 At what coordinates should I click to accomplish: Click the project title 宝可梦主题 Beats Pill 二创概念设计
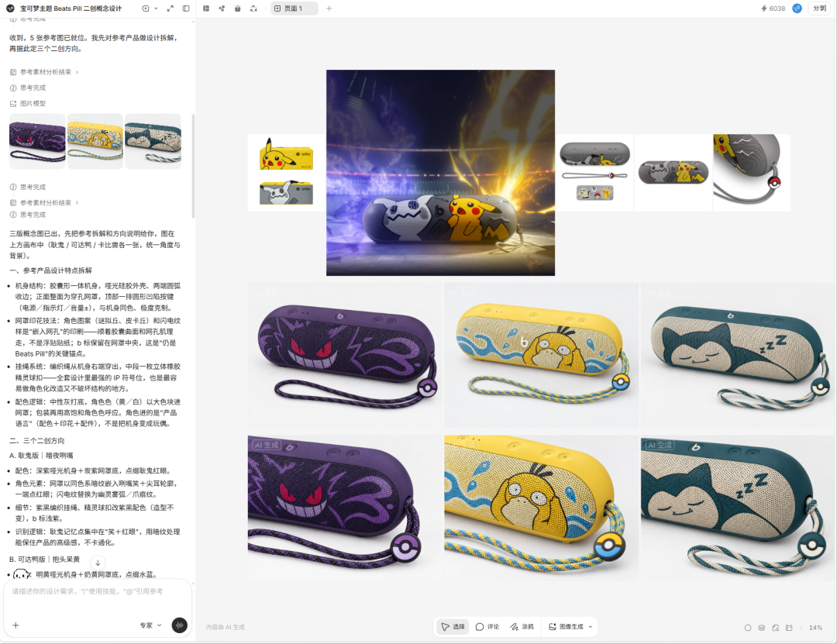pyautogui.click(x=71, y=9)
